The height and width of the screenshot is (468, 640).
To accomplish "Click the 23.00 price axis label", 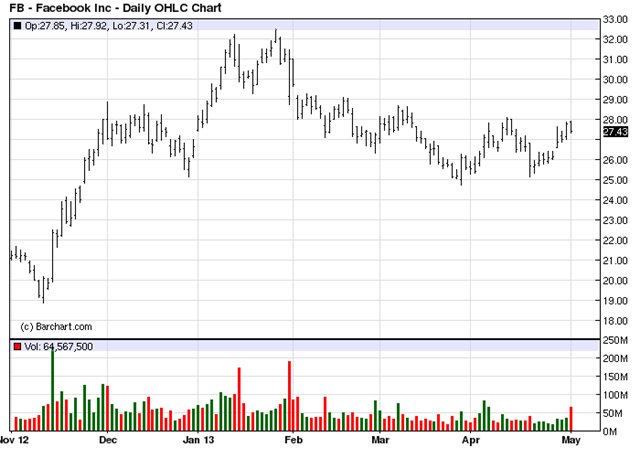I will click(x=616, y=220).
